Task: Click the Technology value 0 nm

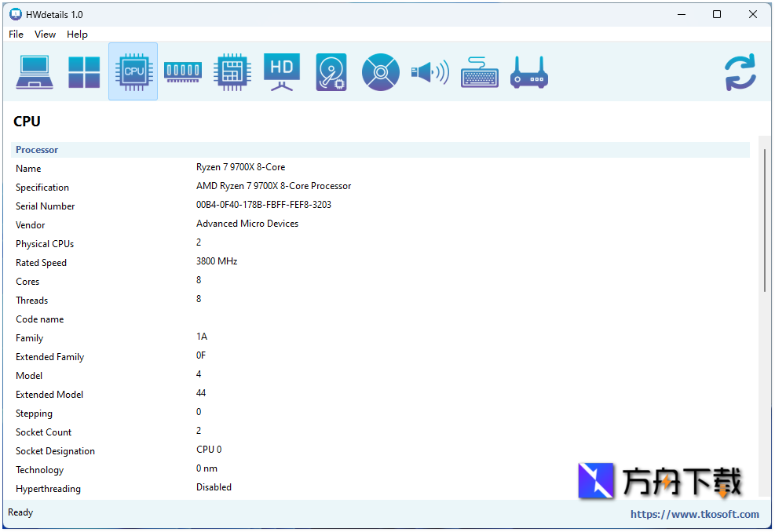Action: (x=207, y=468)
